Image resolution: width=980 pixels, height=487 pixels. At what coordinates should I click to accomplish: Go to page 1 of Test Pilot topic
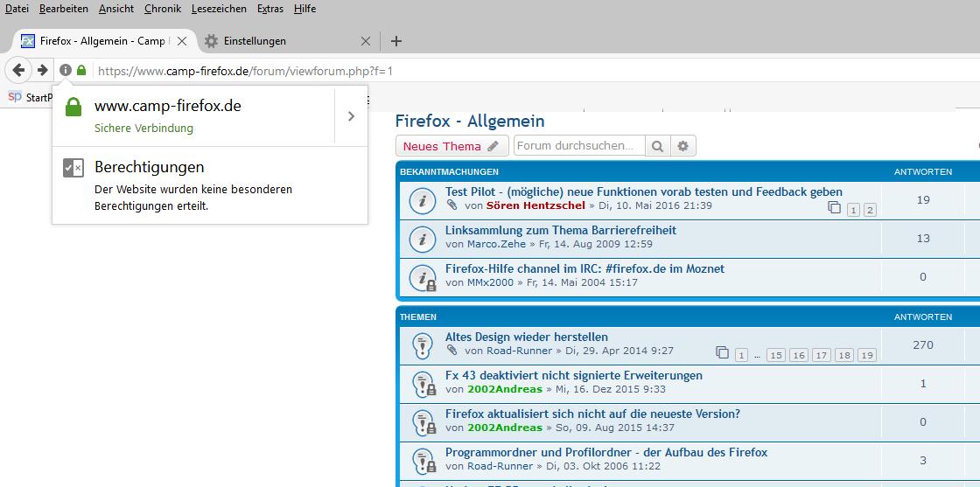pos(854,211)
